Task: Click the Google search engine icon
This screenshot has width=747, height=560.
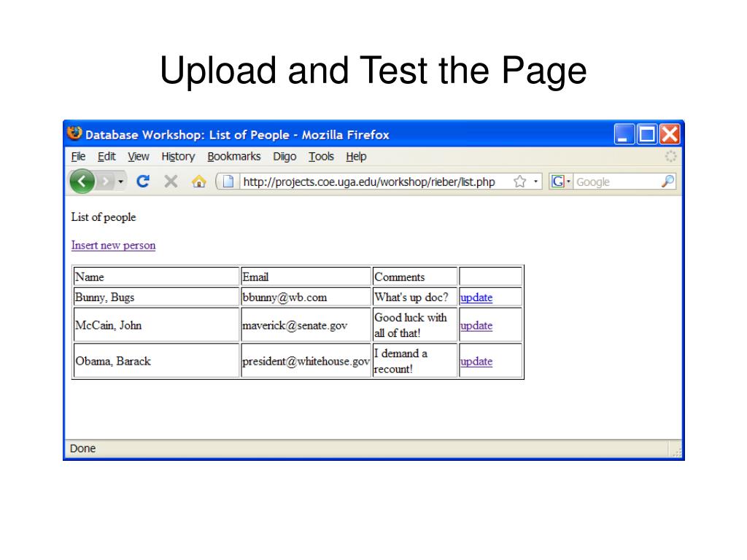Action: point(558,181)
